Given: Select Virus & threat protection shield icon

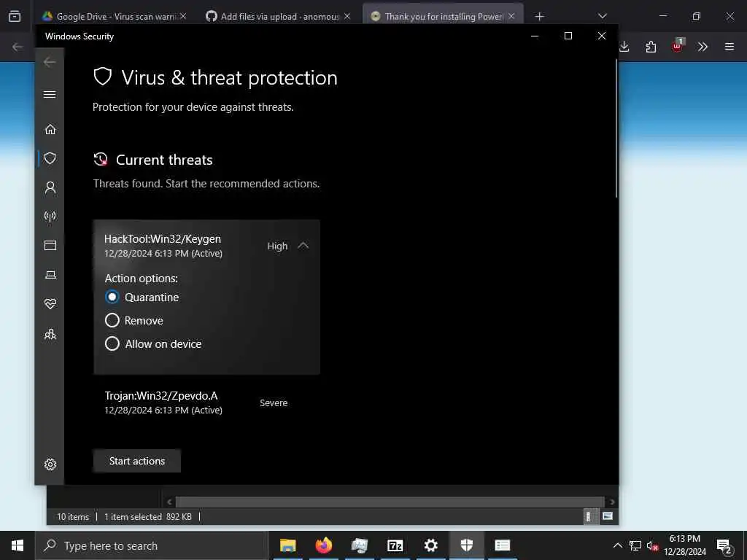Looking at the screenshot, I should [50, 158].
